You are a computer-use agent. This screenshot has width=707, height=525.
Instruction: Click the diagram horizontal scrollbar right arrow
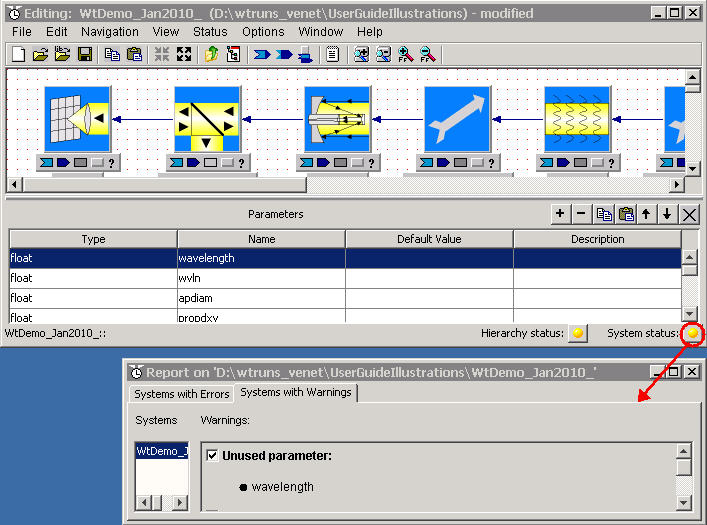tap(676, 184)
